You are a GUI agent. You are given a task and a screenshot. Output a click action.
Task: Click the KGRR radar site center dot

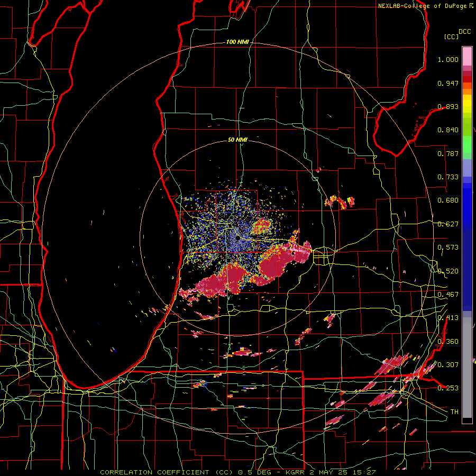point(238,239)
